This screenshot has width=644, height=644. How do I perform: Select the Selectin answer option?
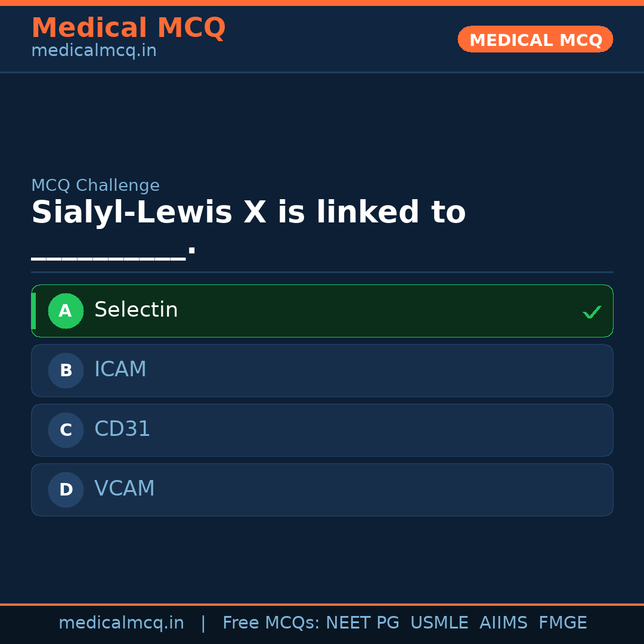click(322, 311)
